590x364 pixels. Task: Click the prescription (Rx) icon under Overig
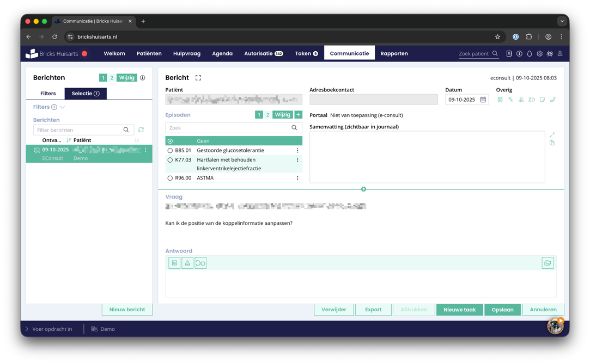pos(510,100)
